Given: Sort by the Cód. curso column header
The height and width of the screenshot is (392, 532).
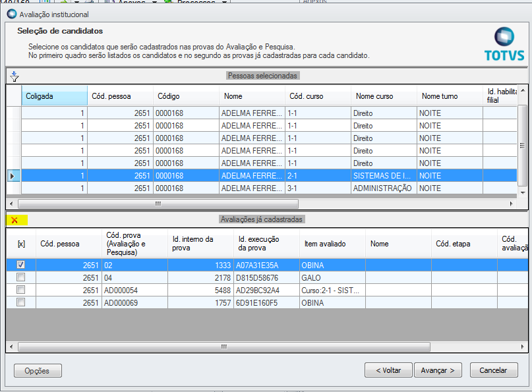Looking at the screenshot, I should pos(318,96).
